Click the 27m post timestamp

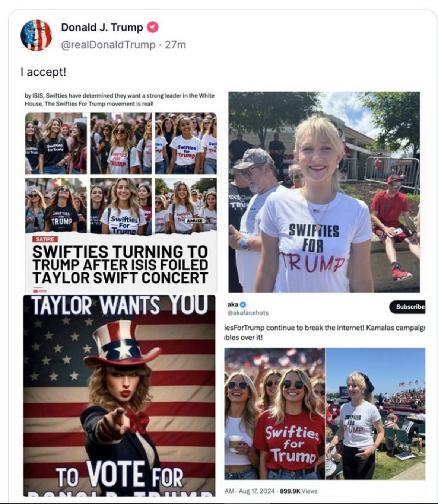(x=175, y=45)
